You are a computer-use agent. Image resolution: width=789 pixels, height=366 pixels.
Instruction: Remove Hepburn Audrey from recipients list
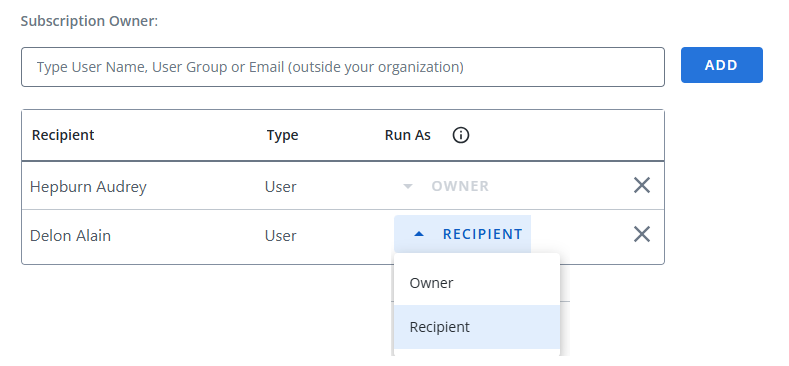point(642,185)
